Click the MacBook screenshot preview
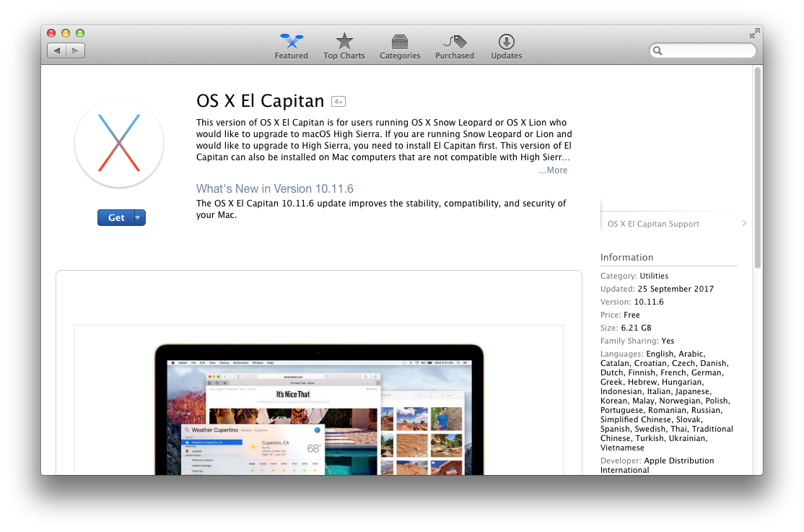Viewport: 804px width, 532px height. tap(319, 409)
